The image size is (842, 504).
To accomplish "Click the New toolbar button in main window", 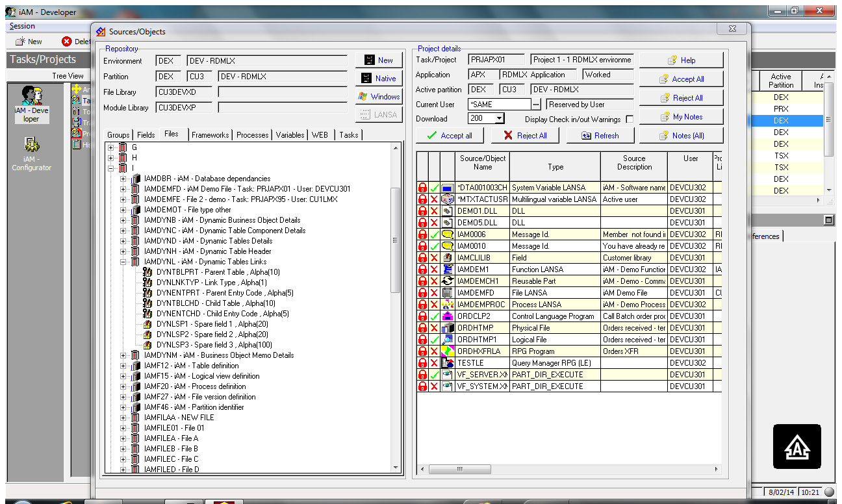I will 29,41.
